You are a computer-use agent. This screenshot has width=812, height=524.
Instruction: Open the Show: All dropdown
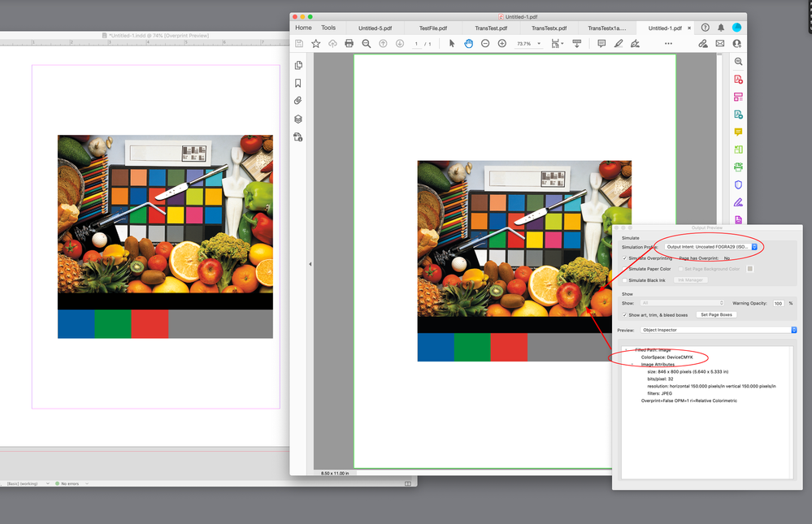click(x=682, y=303)
